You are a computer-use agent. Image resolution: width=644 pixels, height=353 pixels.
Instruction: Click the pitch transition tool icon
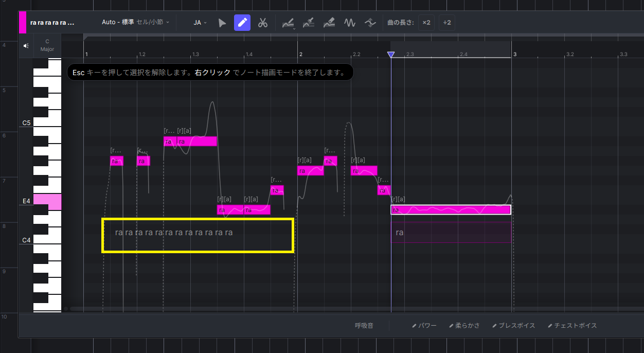click(x=370, y=23)
